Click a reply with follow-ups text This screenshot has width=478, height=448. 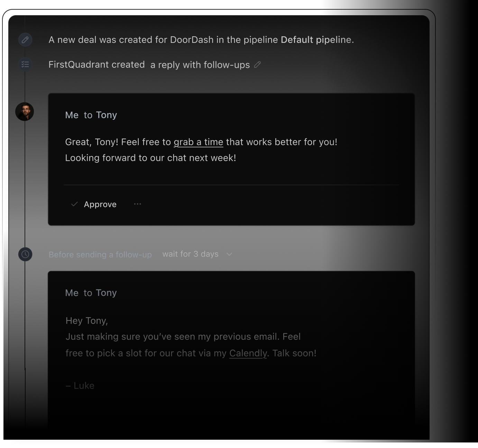(x=200, y=65)
